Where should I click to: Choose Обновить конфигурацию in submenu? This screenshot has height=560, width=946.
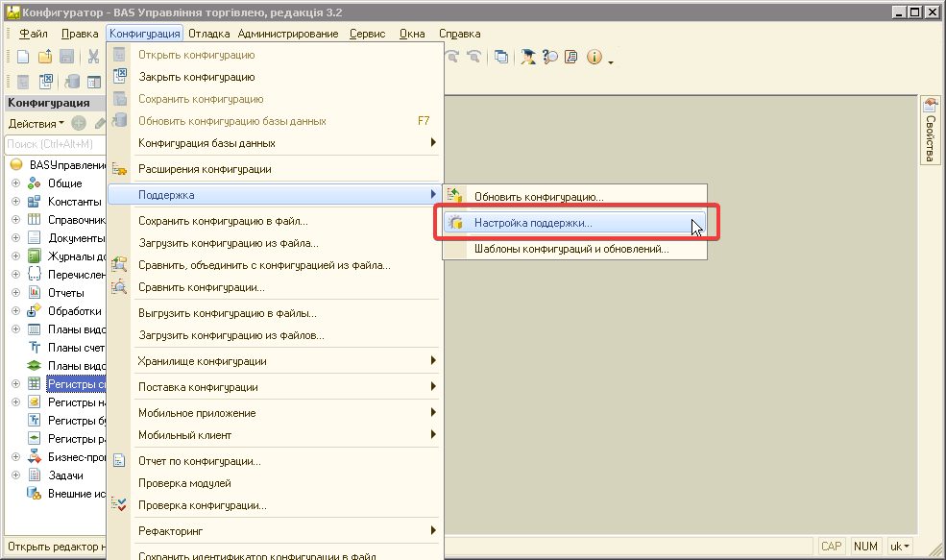click(538, 197)
